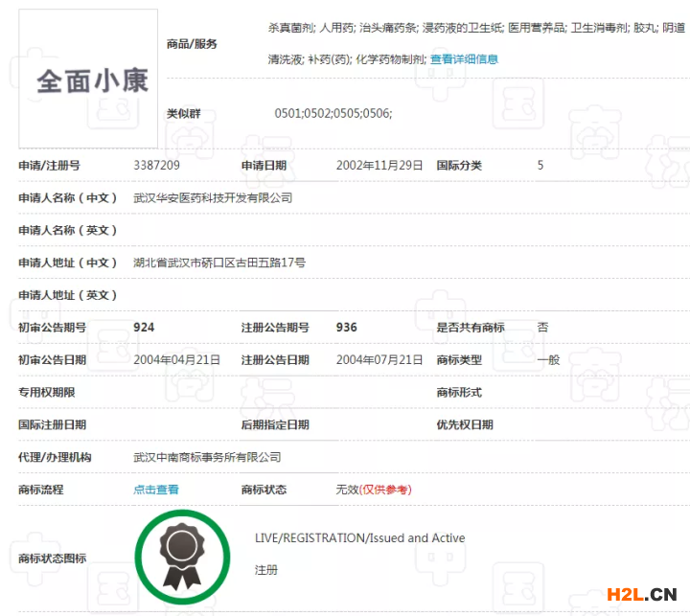Click the H2L.CN logo
This screenshot has height=616, width=690.
(x=641, y=595)
